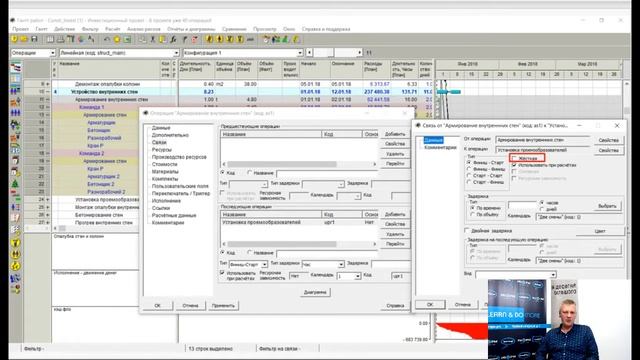640x360 pixels.
Task: Click Удалить for Последующие операции
Action: pos(395,234)
